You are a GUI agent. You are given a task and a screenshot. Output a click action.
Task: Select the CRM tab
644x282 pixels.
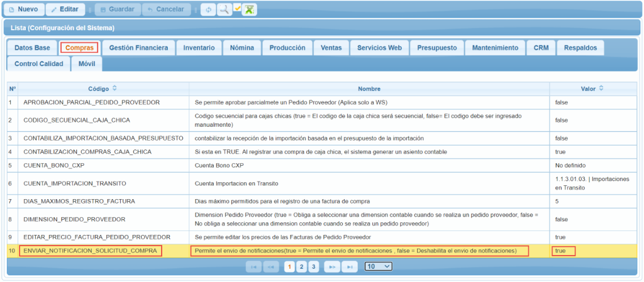[541, 48]
